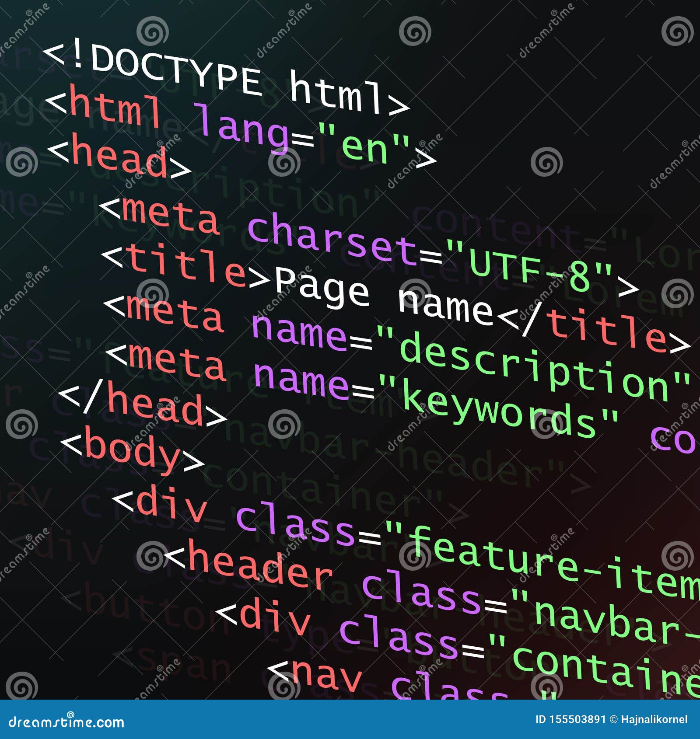Click the opening red "title" tag
The height and width of the screenshot is (739, 700).
coord(186,267)
